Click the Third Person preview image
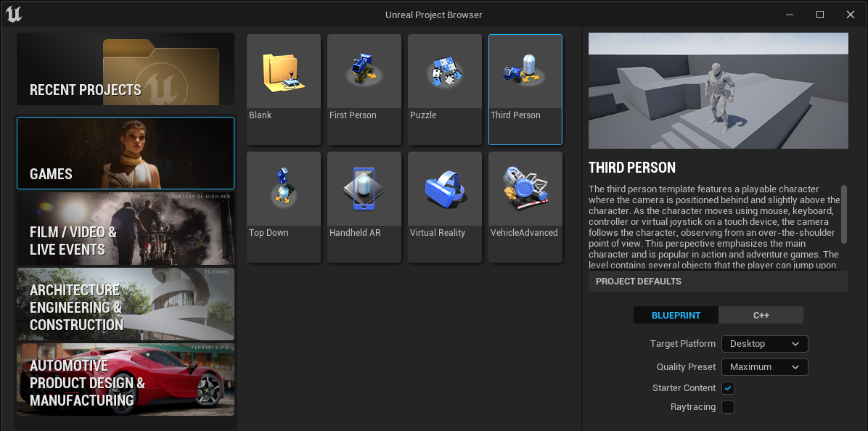 pos(718,91)
